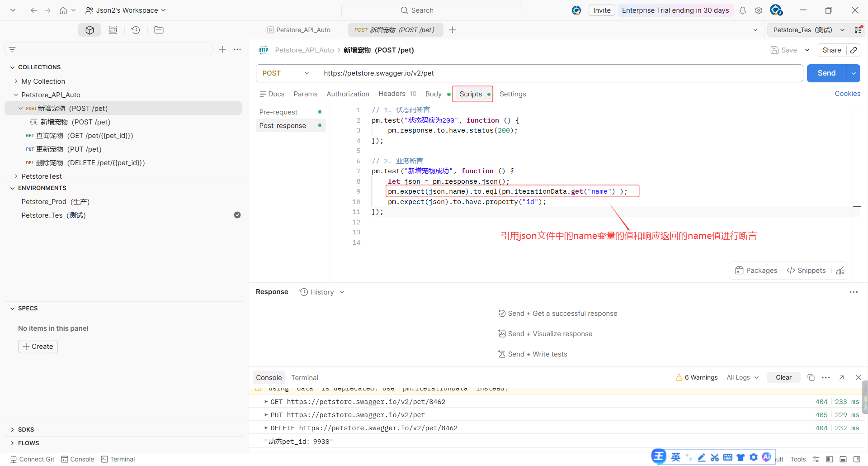Viewport: 868px width, 466px height.
Task: Click the Share button
Action: point(832,50)
